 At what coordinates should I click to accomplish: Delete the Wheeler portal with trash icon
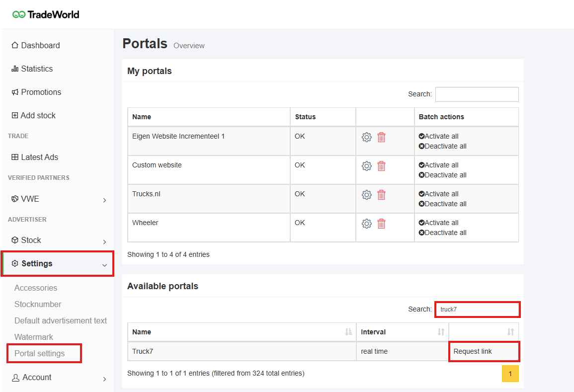(x=381, y=224)
